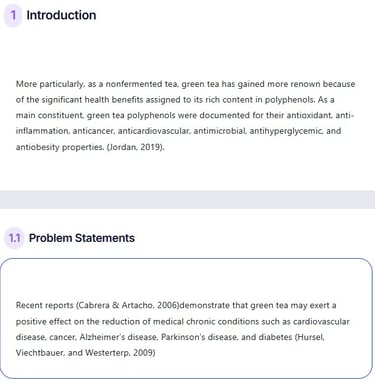Click the (Jordan, 2019) citation
The width and height of the screenshot is (375, 385).
tap(135, 147)
